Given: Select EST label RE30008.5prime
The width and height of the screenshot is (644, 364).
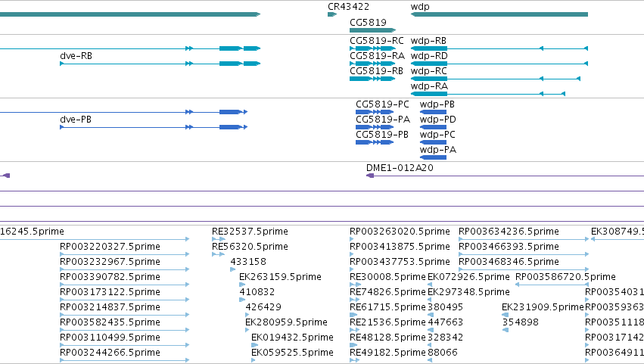Looking at the screenshot, I should [387, 277].
